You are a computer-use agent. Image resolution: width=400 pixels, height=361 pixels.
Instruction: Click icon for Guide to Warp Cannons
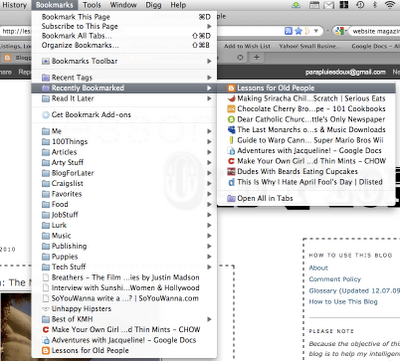pyautogui.click(x=231, y=140)
